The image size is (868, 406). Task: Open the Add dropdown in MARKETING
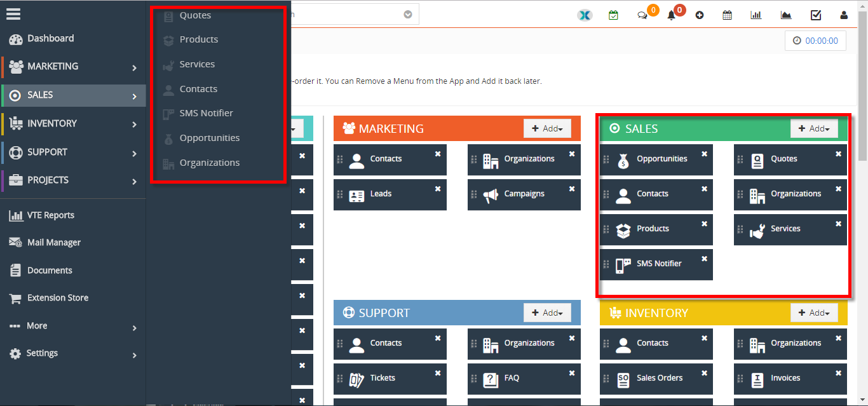pyautogui.click(x=547, y=128)
